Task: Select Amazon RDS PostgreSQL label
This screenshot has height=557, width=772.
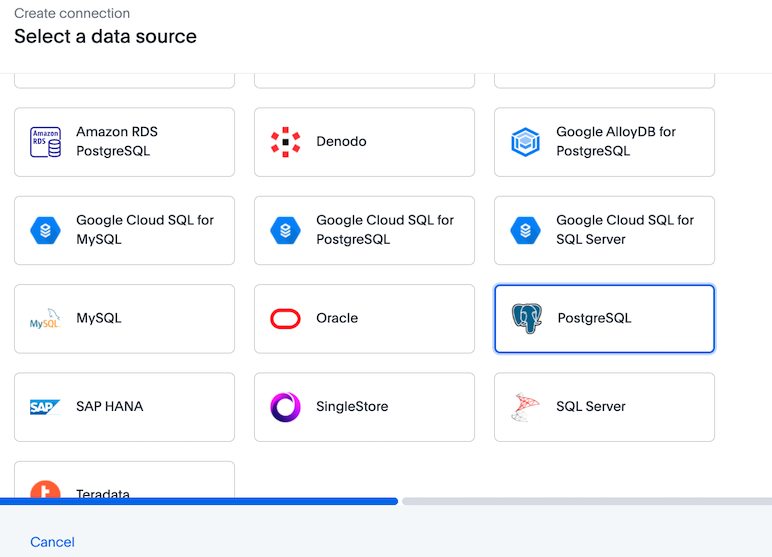Action: click(117, 141)
